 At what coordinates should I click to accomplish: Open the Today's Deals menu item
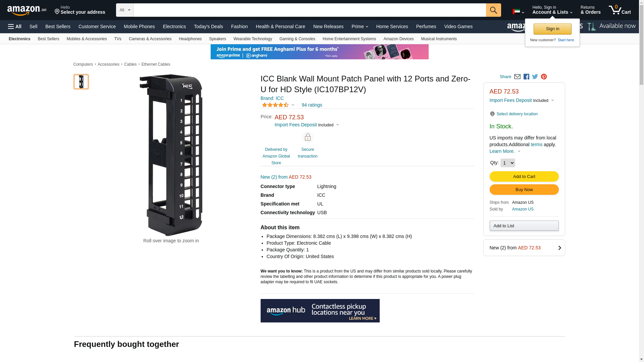point(208,26)
